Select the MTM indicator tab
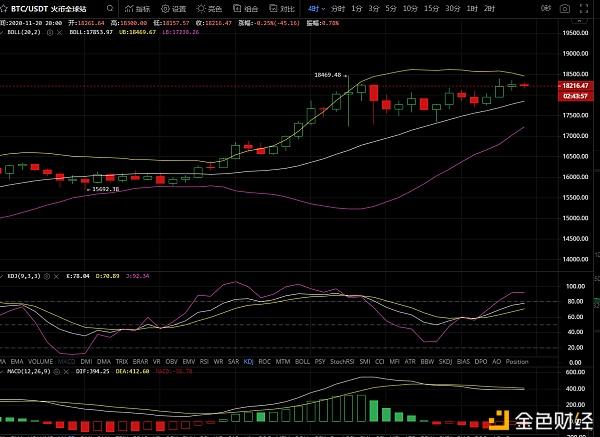Image resolution: width=600 pixels, height=437 pixels. point(283,362)
